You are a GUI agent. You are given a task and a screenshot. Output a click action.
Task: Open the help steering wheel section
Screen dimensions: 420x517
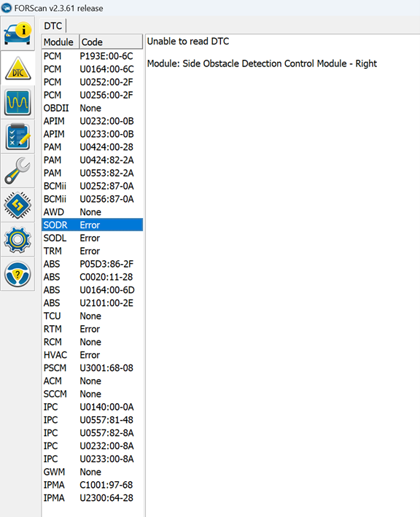click(x=17, y=274)
